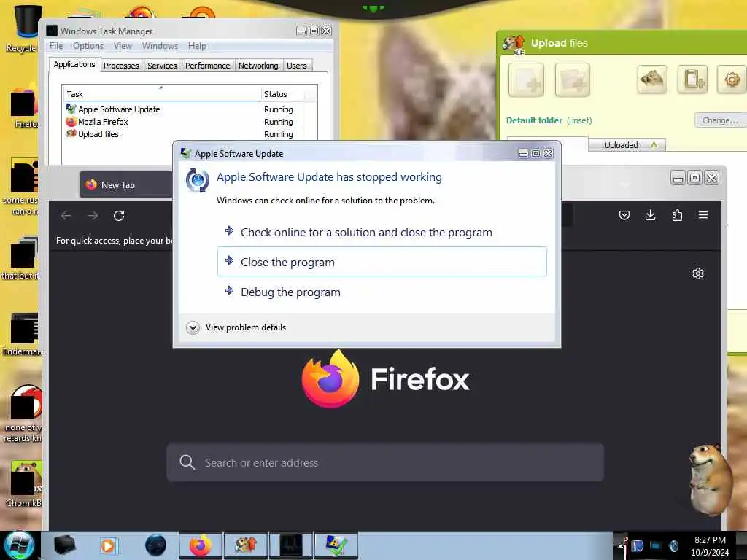The height and width of the screenshot is (560, 747).
Task: Switch to the Performance tab
Action: 207,65
